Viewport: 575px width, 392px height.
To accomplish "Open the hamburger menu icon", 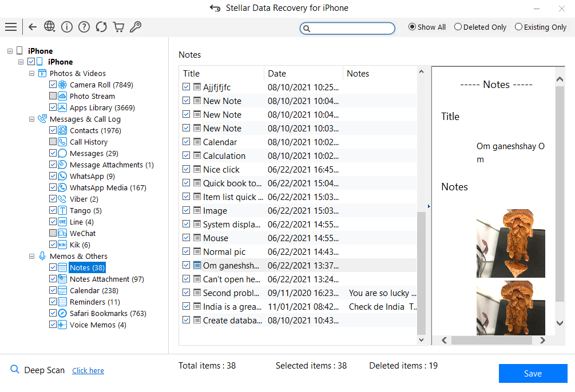I will tap(10, 27).
